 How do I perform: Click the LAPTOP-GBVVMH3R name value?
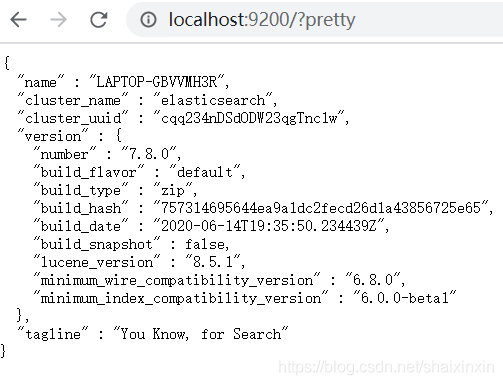[x=157, y=82]
